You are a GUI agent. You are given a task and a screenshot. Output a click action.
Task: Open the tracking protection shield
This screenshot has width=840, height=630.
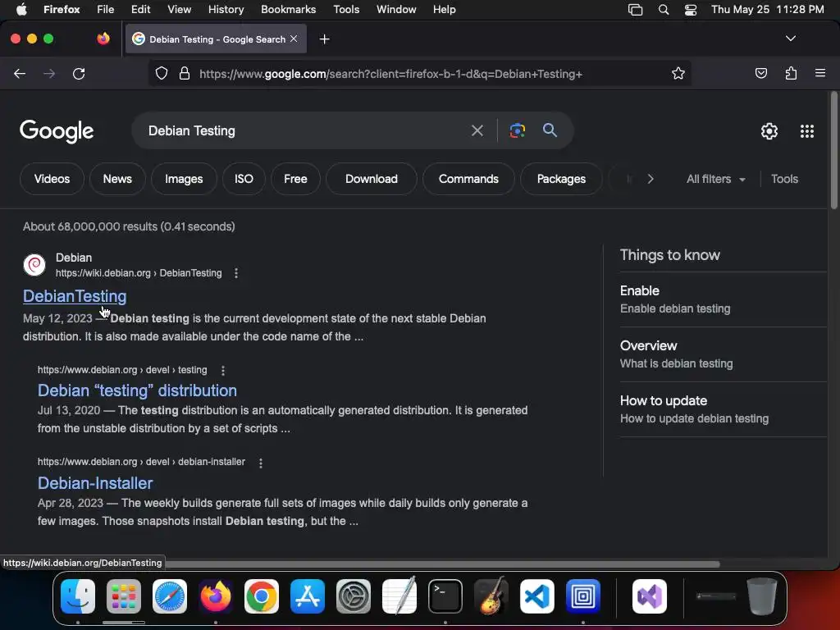162,73
